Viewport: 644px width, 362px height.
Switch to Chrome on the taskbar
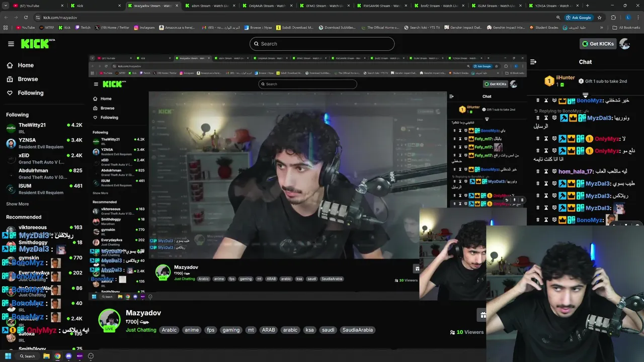pos(57,356)
